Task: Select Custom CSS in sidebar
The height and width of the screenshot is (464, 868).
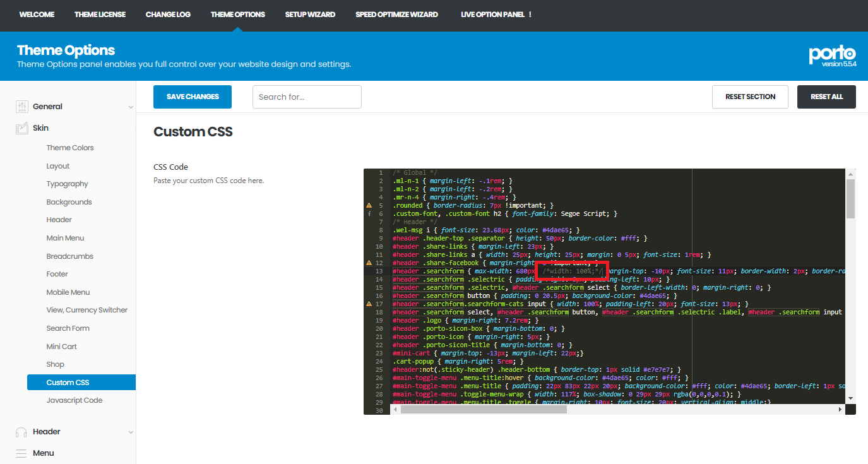Action: (81, 383)
